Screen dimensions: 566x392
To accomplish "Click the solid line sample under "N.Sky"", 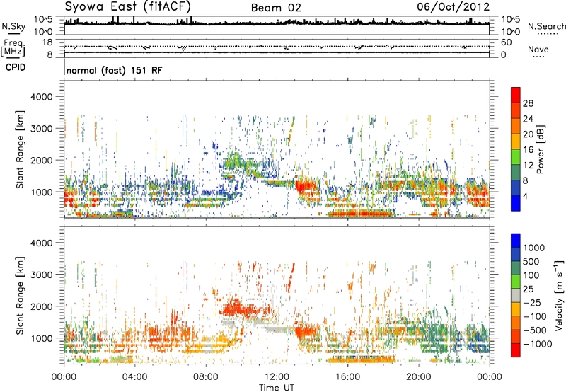I will (13, 33).
